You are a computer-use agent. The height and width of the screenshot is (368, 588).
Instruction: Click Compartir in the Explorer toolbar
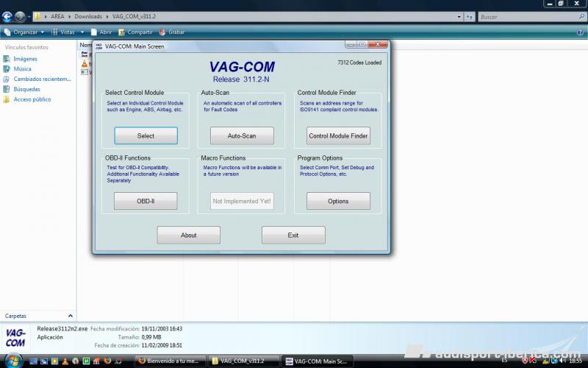(x=135, y=32)
